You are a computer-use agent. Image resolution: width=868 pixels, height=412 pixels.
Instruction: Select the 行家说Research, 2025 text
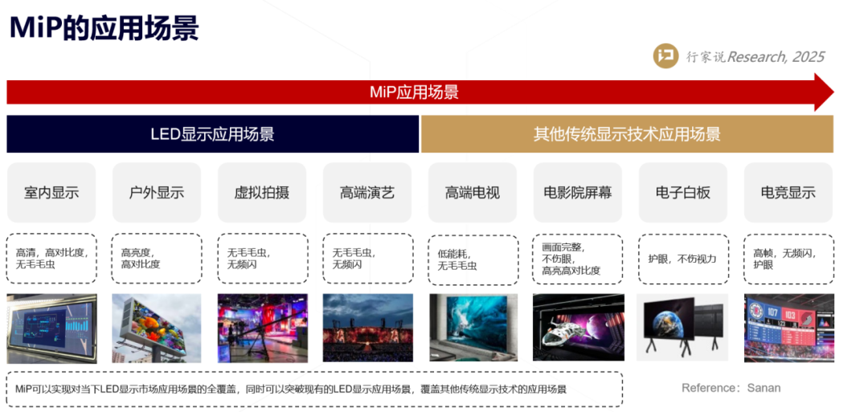755,56
